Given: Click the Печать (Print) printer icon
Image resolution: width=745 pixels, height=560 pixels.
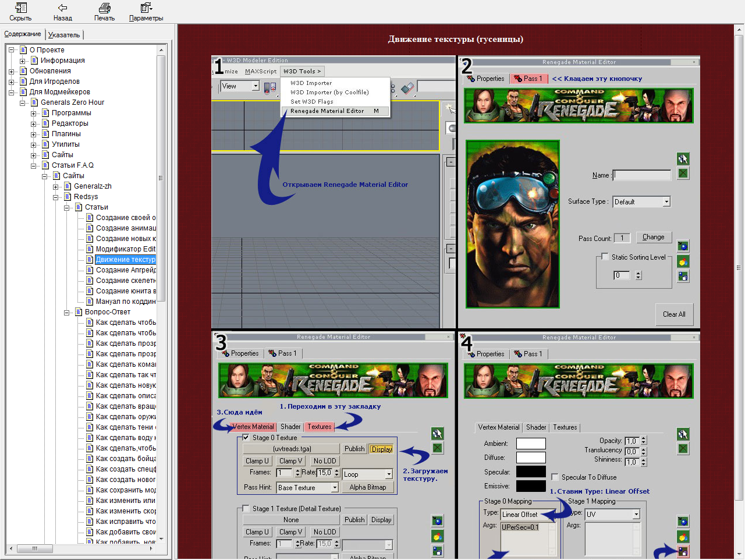Looking at the screenshot, I should (x=104, y=8).
